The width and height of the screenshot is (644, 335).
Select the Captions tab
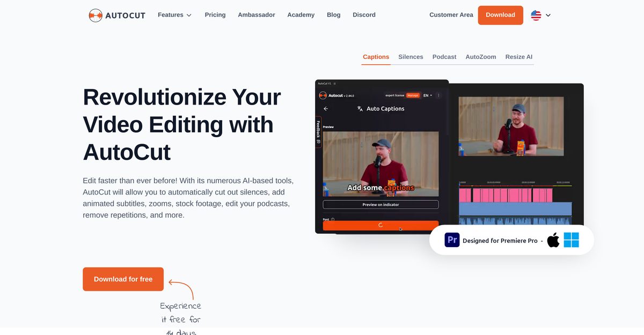(376, 57)
